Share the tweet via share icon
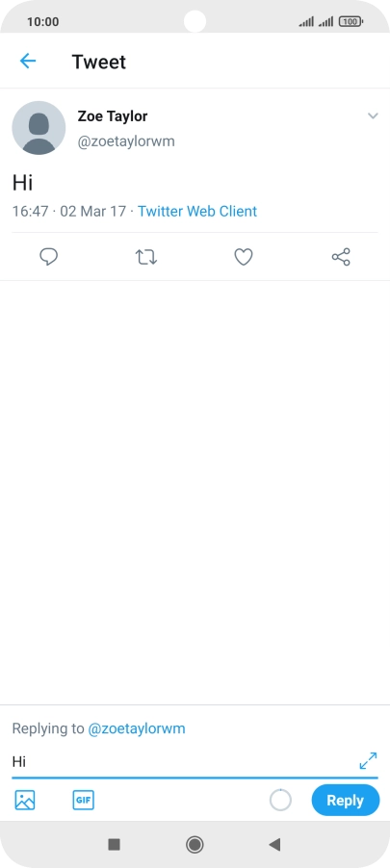Image resolution: width=390 pixels, height=868 pixels. [341, 257]
